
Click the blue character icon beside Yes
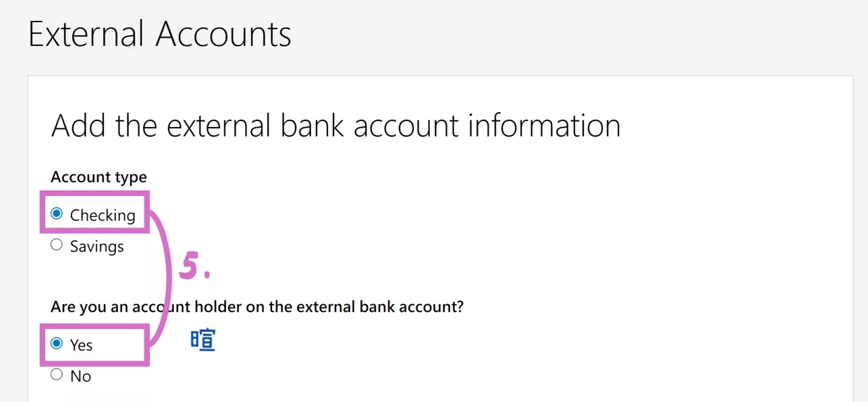202,340
